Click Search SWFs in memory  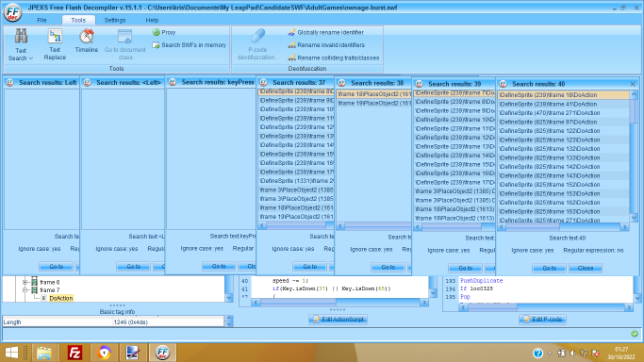190,45
